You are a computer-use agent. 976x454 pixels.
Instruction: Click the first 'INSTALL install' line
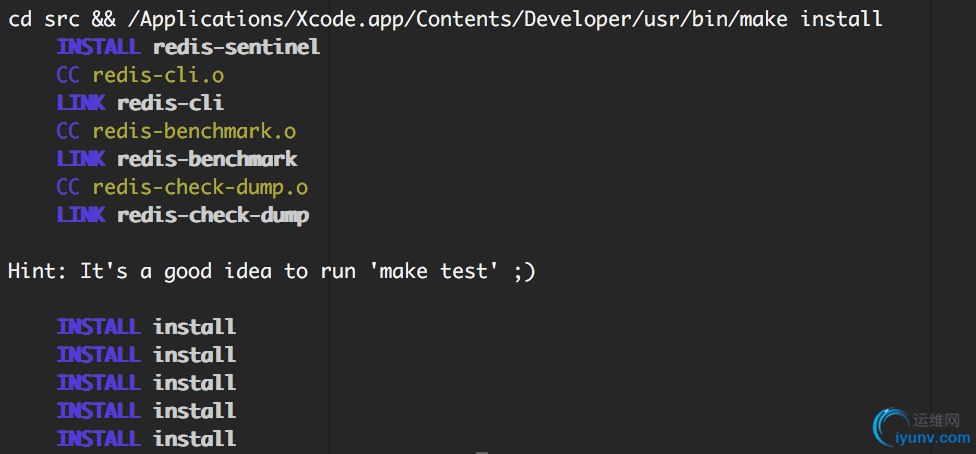146,326
